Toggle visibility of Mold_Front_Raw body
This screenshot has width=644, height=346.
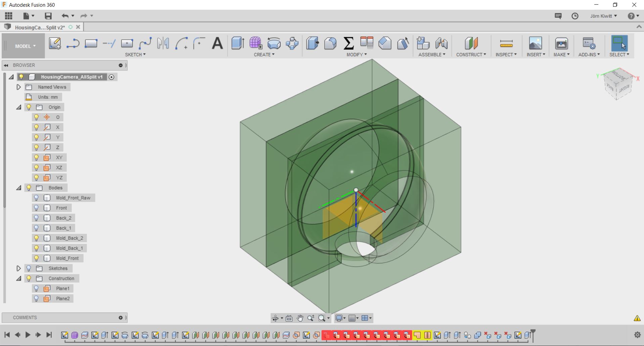37,198
